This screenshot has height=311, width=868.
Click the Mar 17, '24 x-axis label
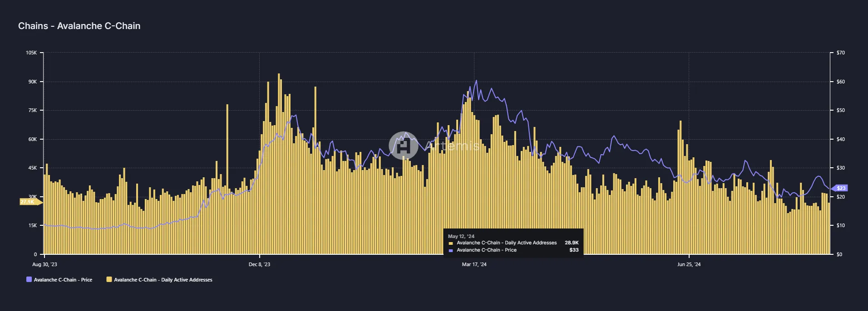click(474, 264)
